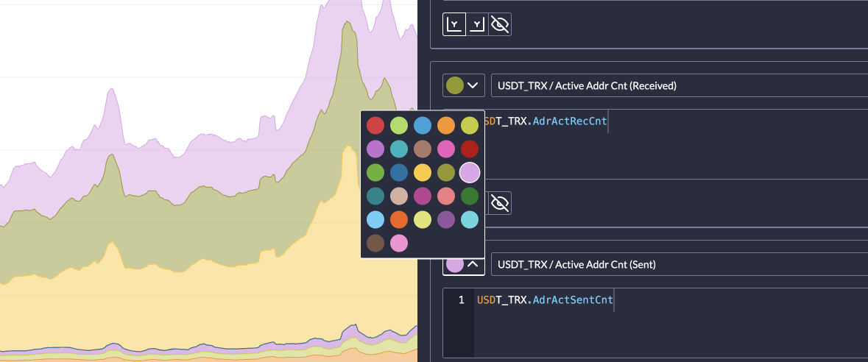Choose the bright orange swatch in top row

pyautogui.click(x=446, y=126)
